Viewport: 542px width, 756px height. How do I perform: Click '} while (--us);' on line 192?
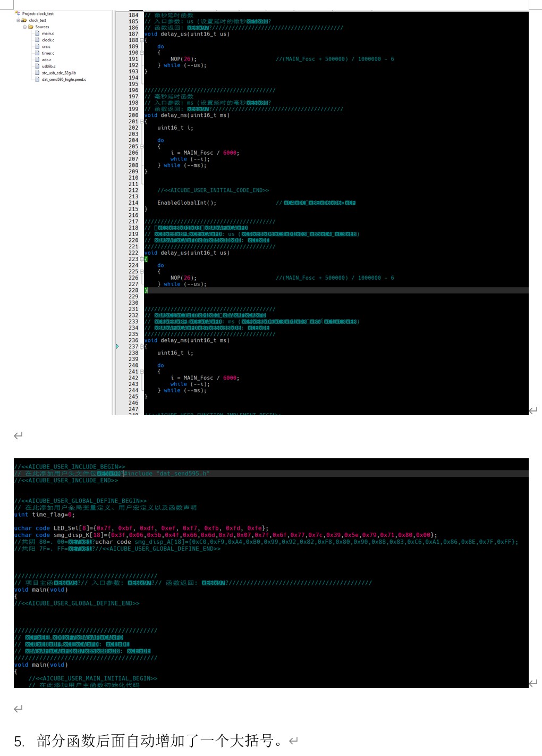click(182, 65)
